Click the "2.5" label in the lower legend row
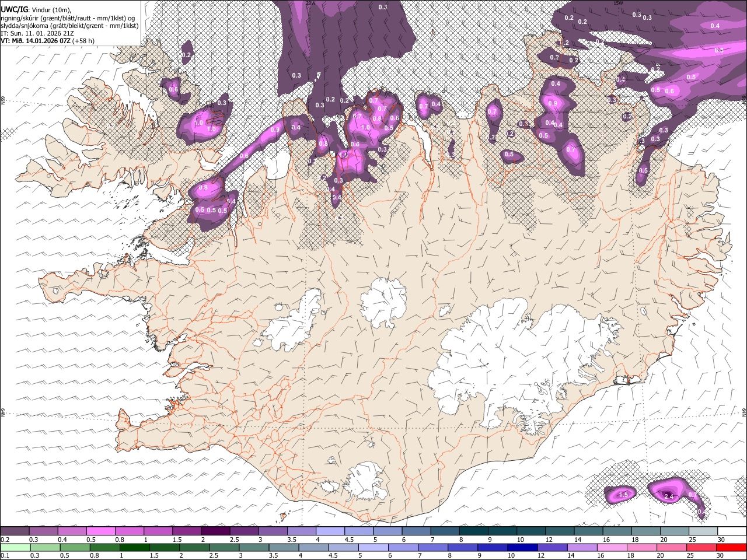 click(x=214, y=556)
